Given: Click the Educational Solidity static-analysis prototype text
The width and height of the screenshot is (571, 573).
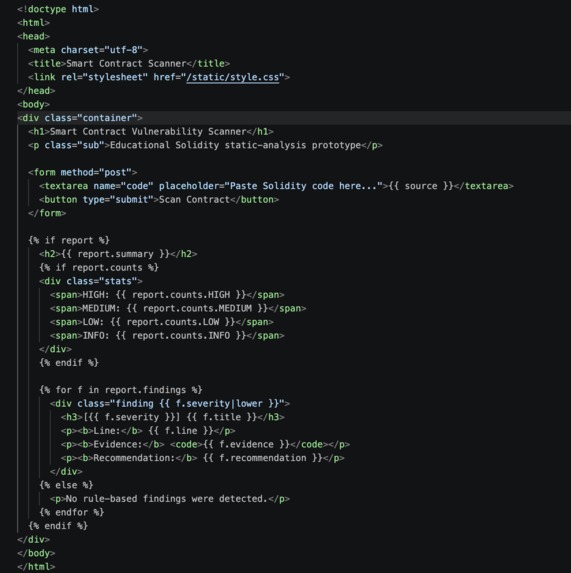Looking at the screenshot, I should point(235,145).
